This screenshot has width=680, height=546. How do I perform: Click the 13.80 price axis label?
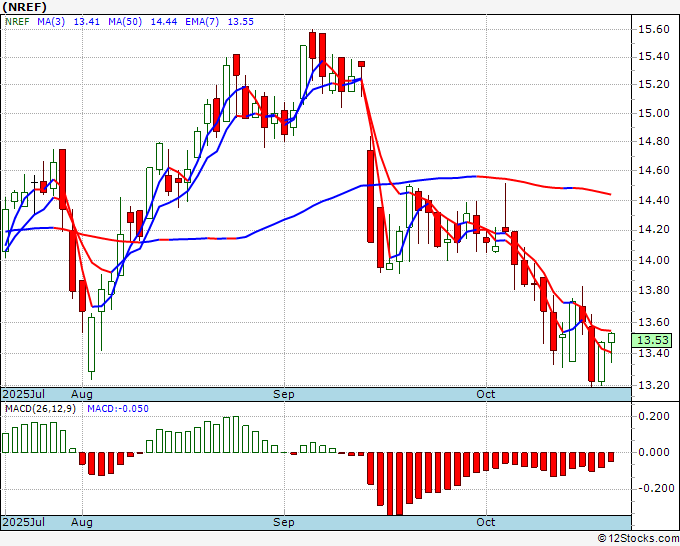tap(654, 290)
